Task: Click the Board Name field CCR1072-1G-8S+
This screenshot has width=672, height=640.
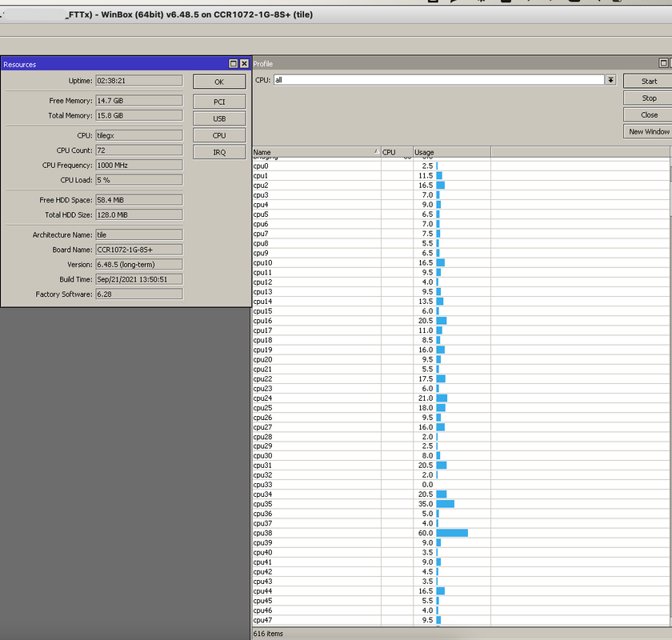Action: [139, 250]
